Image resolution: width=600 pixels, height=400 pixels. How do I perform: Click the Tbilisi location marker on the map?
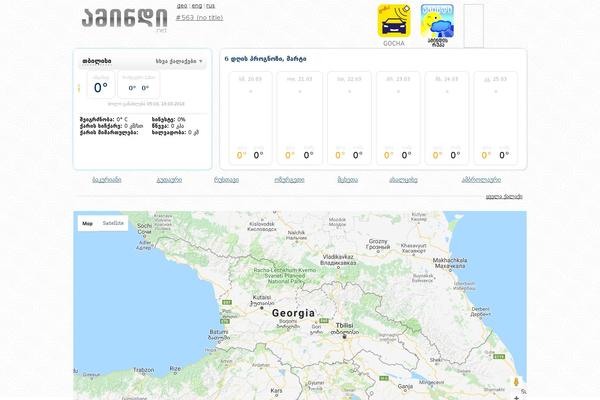pos(344,337)
